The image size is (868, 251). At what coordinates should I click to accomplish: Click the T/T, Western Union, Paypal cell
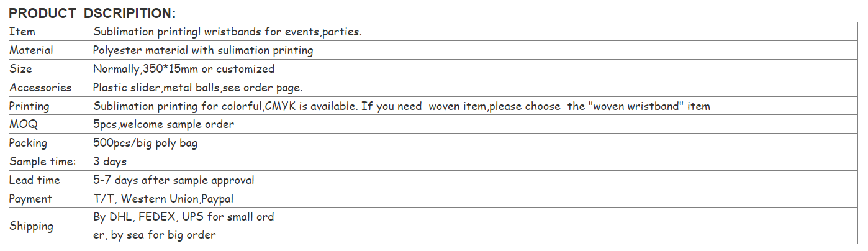476,199
